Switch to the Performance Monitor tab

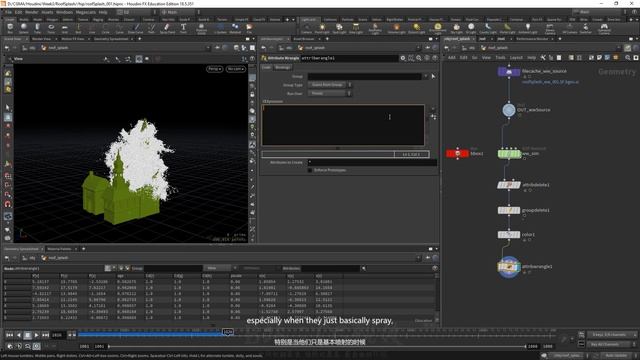[x=532, y=39]
